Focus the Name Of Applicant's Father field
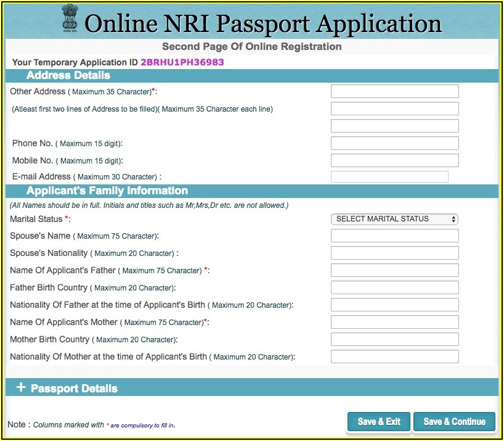504x441 pixels. click(x=394, y=271)
